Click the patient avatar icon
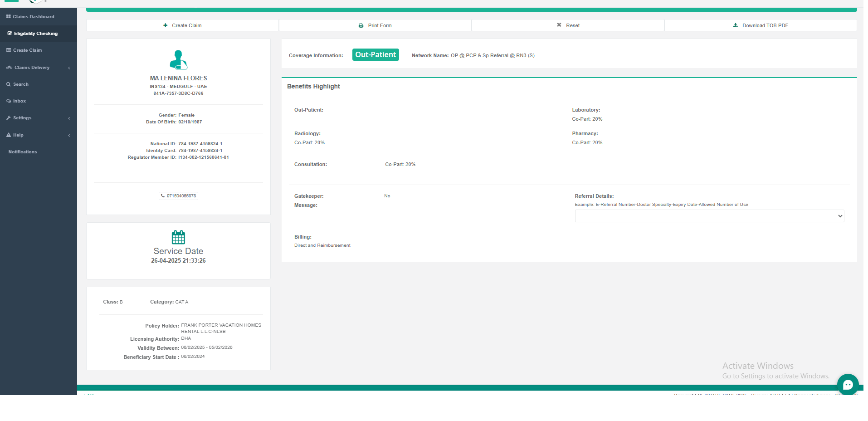This screenshot has width=868, height=421. point(178,59)
